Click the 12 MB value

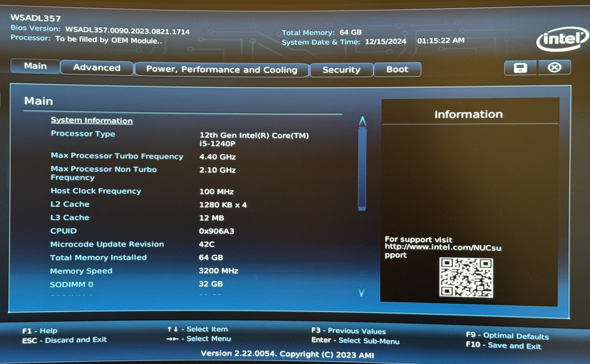tap(211, 218)
